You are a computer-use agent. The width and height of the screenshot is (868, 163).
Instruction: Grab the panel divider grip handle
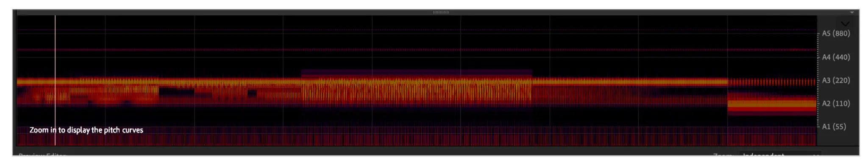pyautogui.click(x=441, y=12)
